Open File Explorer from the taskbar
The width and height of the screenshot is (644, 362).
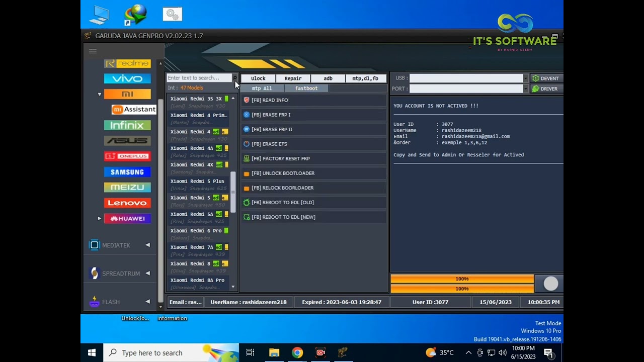274,352
